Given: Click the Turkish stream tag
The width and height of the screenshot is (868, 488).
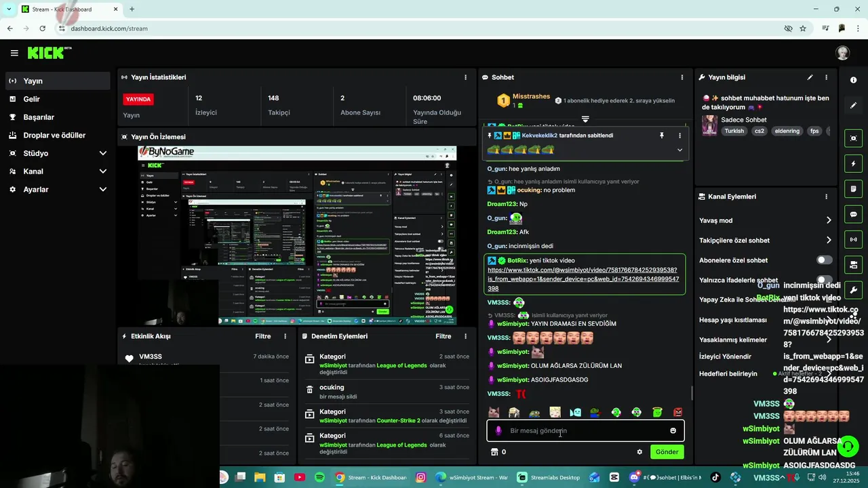Looking at the screenshot, I should [734, 131].
